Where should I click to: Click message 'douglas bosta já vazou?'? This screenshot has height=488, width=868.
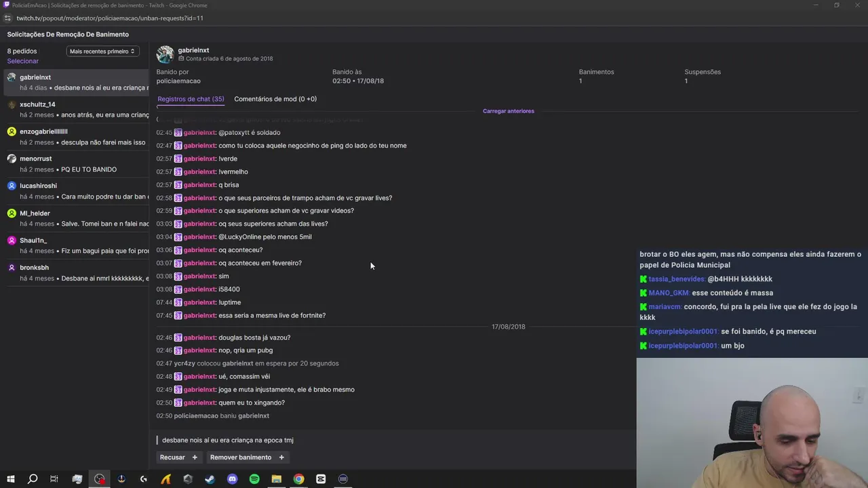(254, 338)
